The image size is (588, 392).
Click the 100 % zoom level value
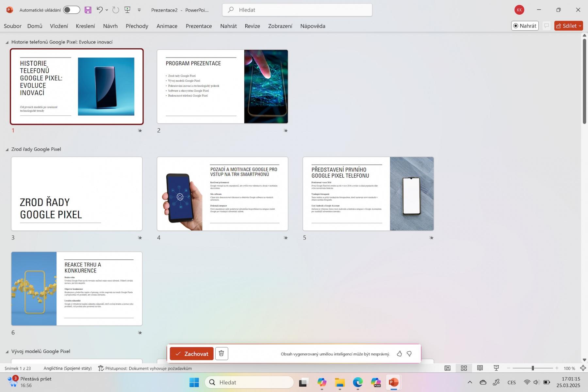(x=569, y=368)
